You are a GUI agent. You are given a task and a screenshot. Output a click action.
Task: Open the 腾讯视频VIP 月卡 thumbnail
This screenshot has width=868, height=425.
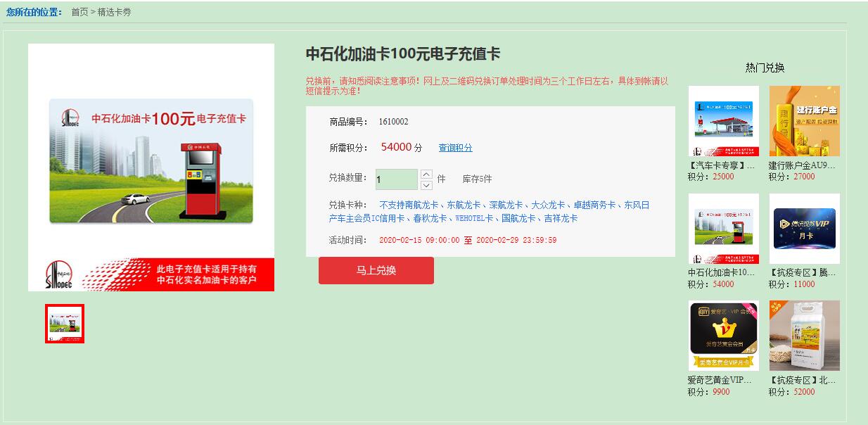(x=805, y=229)
